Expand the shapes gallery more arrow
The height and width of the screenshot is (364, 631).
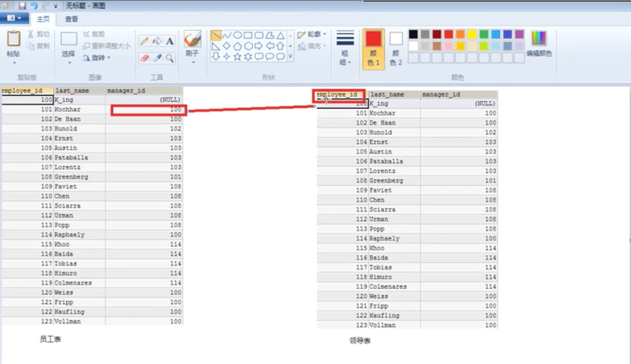pyautogui.click(x=290, y=57)
